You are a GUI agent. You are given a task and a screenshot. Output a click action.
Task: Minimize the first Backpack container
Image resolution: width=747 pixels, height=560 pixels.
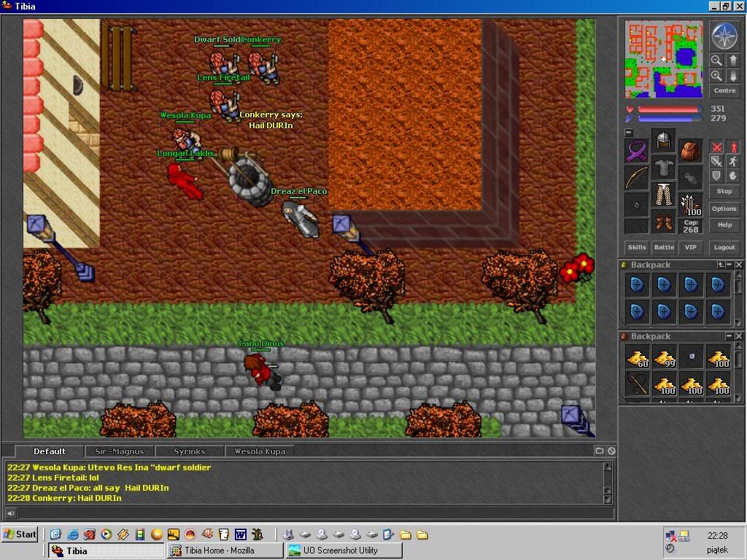click(x=729, y=265)
